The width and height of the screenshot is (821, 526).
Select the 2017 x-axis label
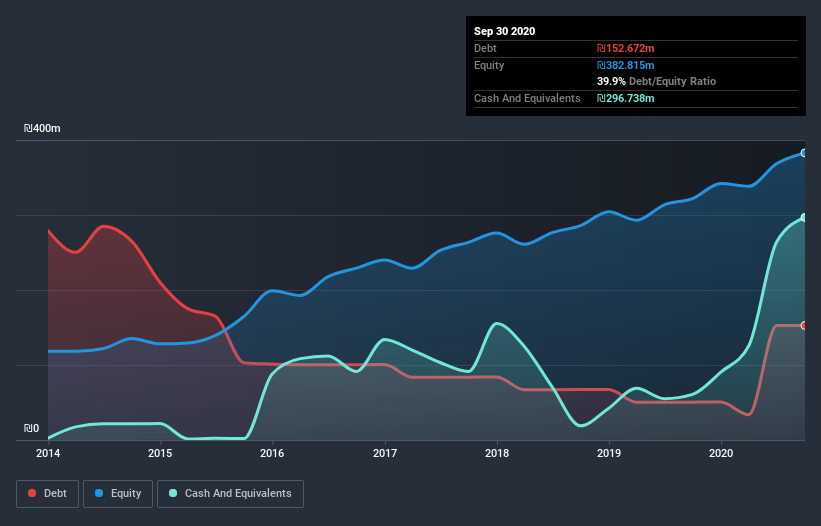click(x=385, y=453)
